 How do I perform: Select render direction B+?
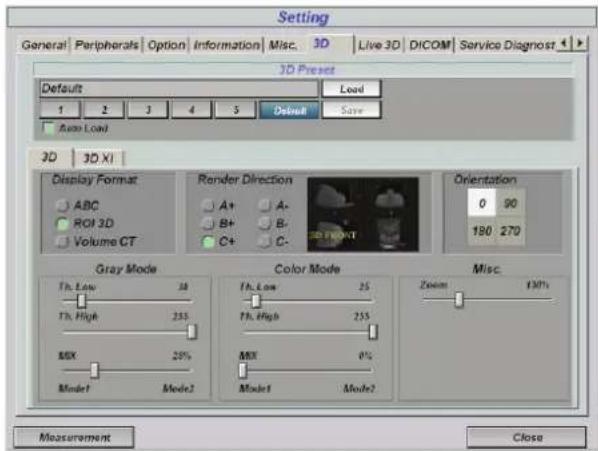tap(208, 224)
